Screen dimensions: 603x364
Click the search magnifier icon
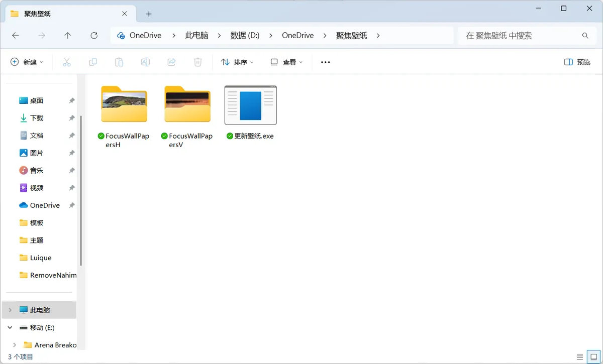point(585,36)
